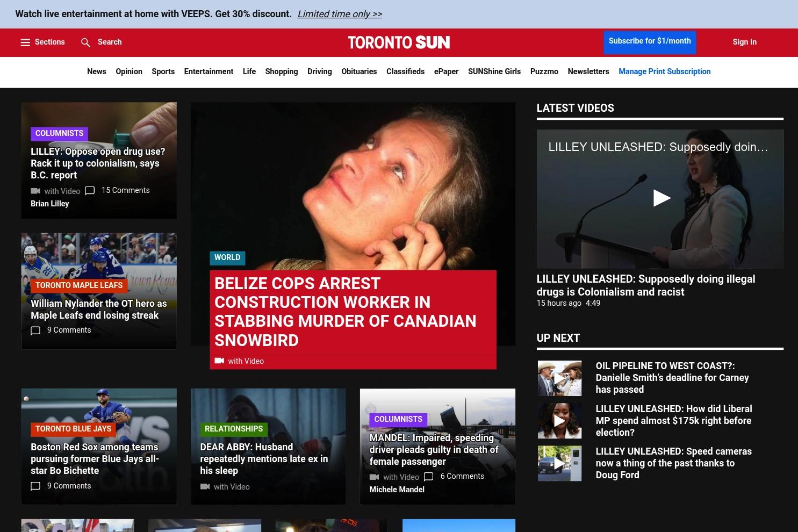
Task: Click author name Brian Lilley
Action: (x=50, y=204)
